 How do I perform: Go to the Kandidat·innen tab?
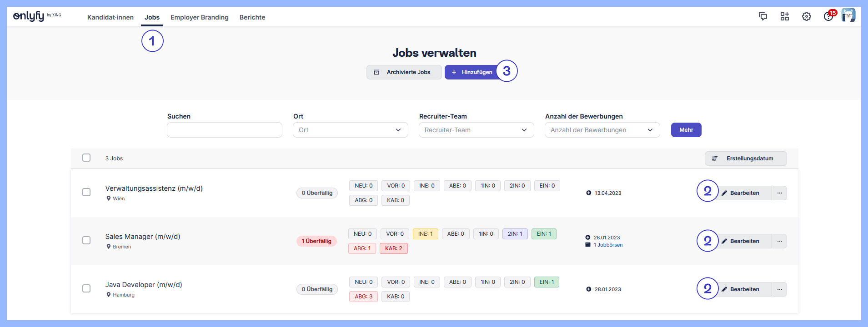[110, 17]
